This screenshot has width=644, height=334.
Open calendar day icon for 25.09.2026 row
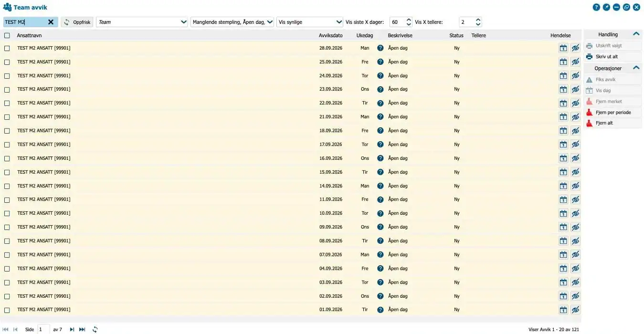[563, 62]
